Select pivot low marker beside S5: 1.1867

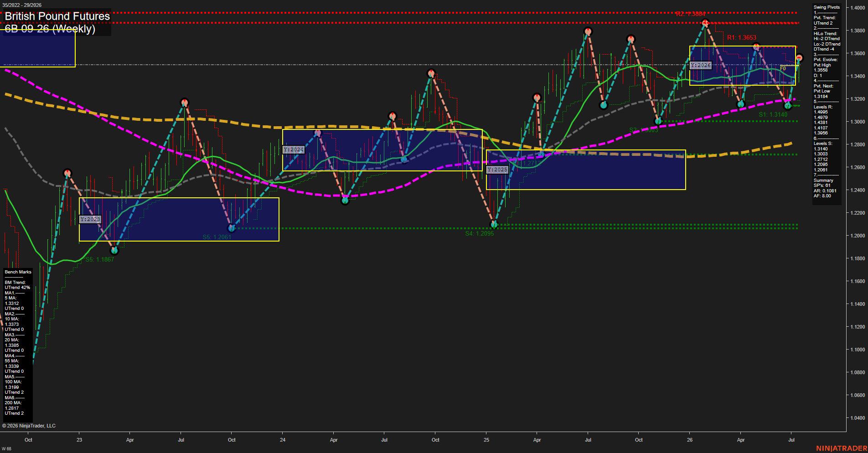(x=114, y=250)
